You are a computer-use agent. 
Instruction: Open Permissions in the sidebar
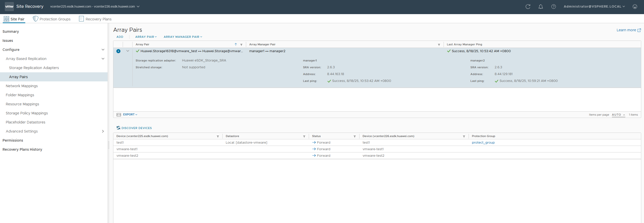tap(13, 140)
